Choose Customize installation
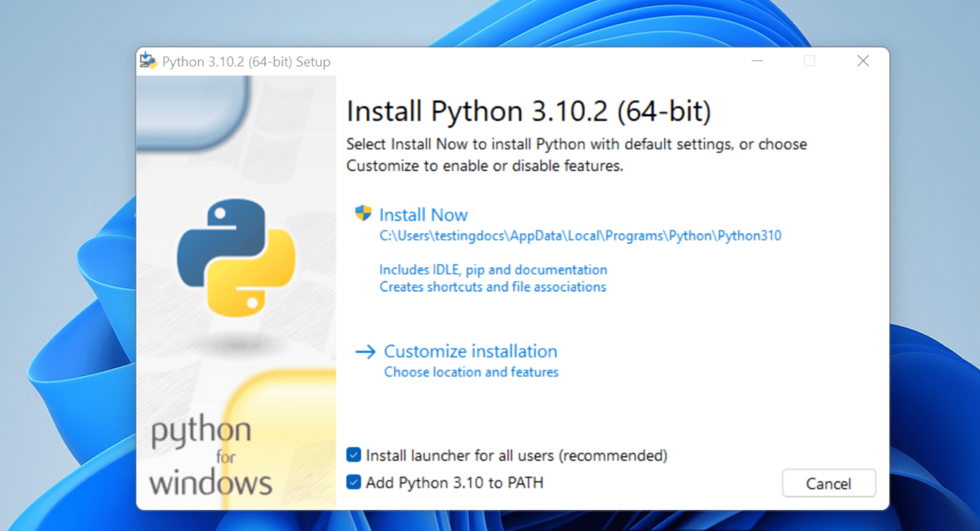 click(x=470, y=351)
